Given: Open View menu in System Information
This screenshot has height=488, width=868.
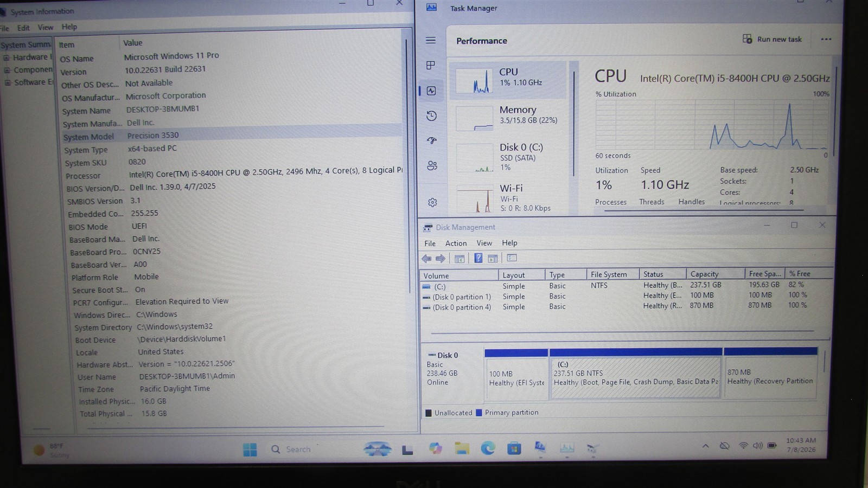Looking at the screenshot, I should coord(45,27).
